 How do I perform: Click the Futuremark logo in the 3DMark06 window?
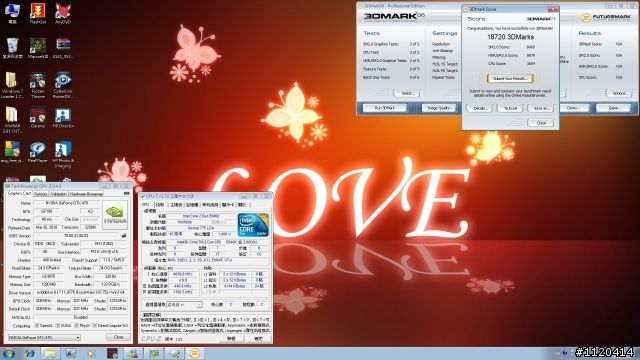(606, 17)
